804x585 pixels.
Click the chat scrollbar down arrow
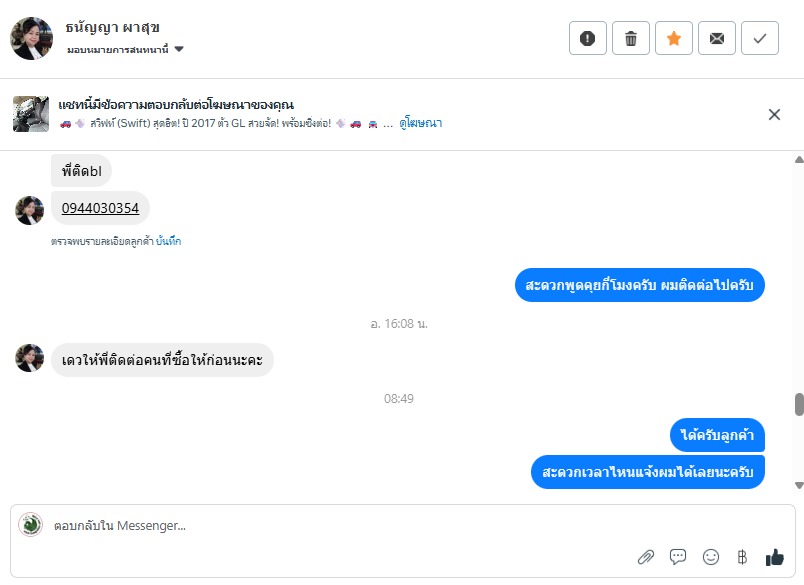tap(798, 485)
